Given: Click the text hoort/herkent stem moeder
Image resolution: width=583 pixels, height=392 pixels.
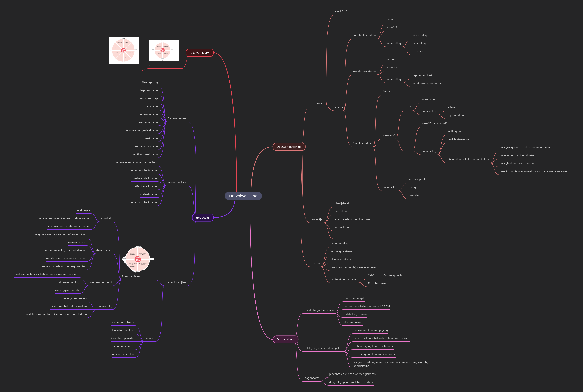Looking at the screenshot, I should [x=517, y=164].
